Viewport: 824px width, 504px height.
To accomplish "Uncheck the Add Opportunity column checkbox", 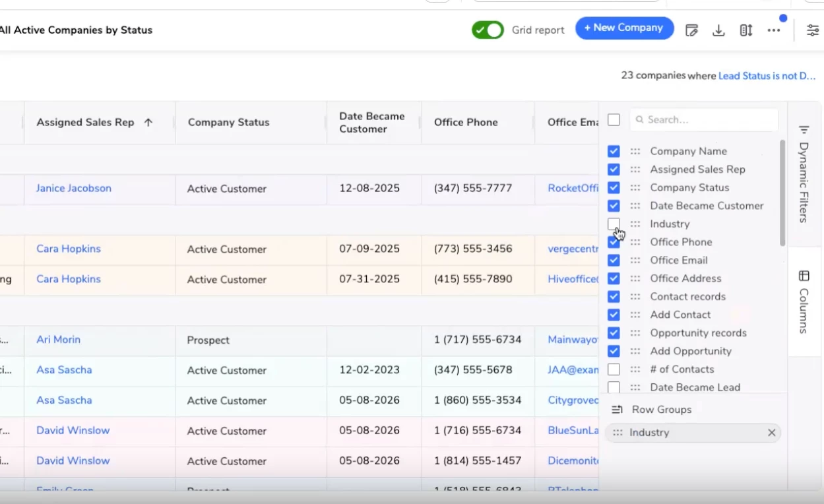I will 614,351.
